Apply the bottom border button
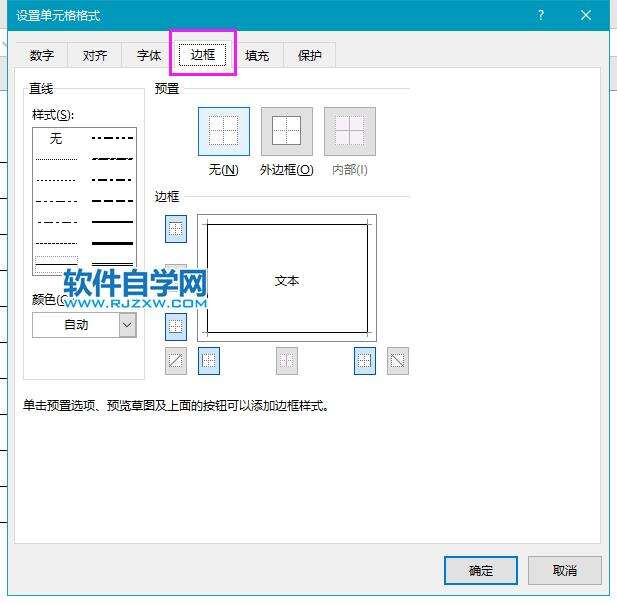617x603 pixels. (175, 327)
